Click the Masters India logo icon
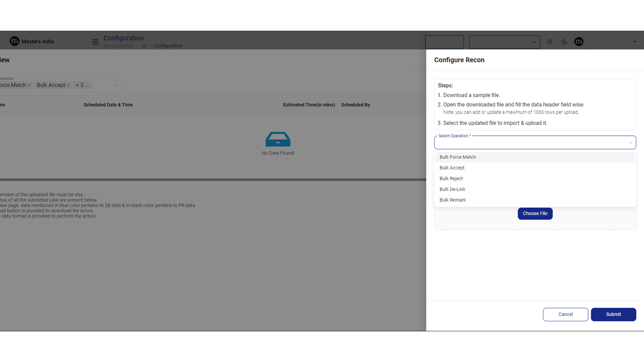 pos(15,41)
